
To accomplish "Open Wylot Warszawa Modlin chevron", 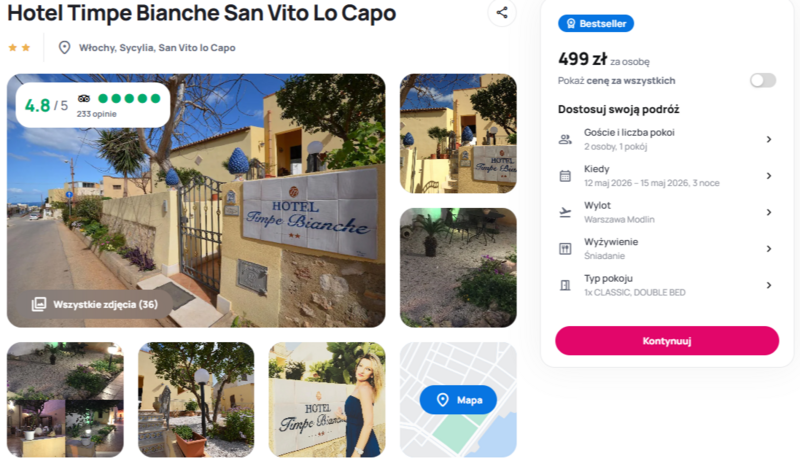I will pos(768,212).
